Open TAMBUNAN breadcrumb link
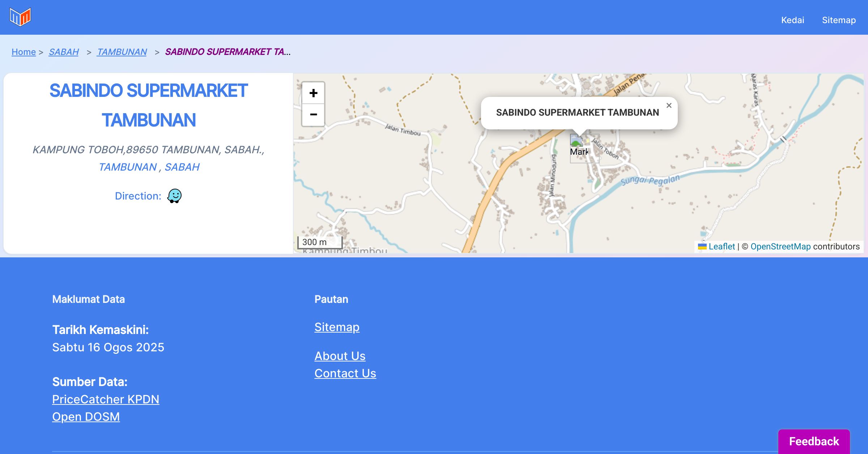 [x=122, y=52]
